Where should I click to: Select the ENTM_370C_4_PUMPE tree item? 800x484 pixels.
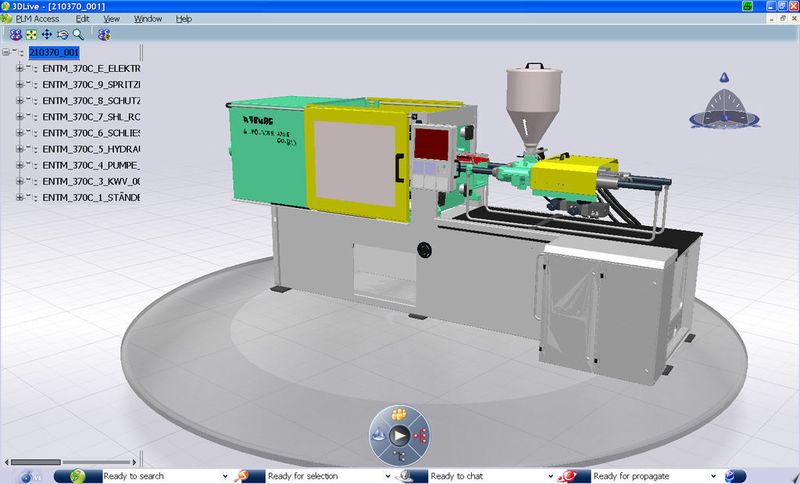(x=91, y=165)
